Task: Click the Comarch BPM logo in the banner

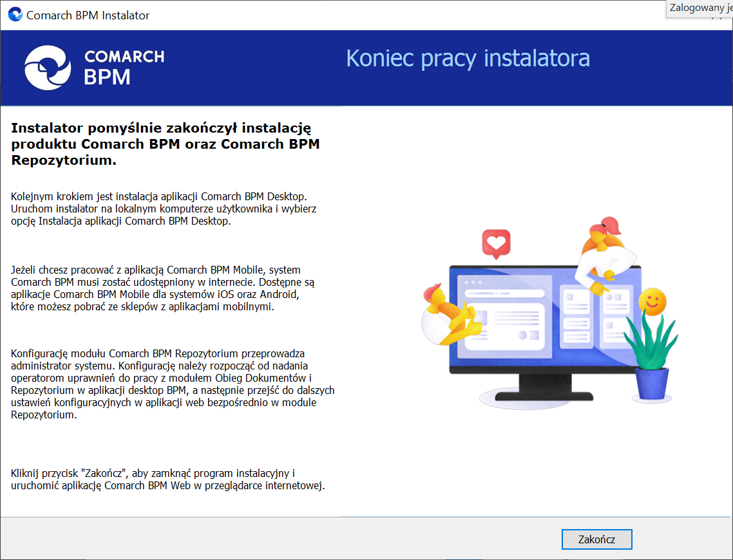Action: click(95, 68)
